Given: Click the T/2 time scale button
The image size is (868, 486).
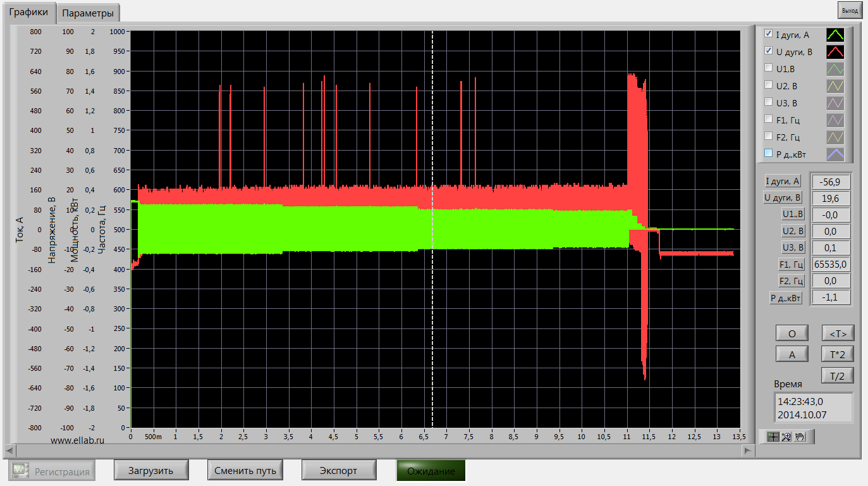Looking at the screenshot, I should 838,375.
